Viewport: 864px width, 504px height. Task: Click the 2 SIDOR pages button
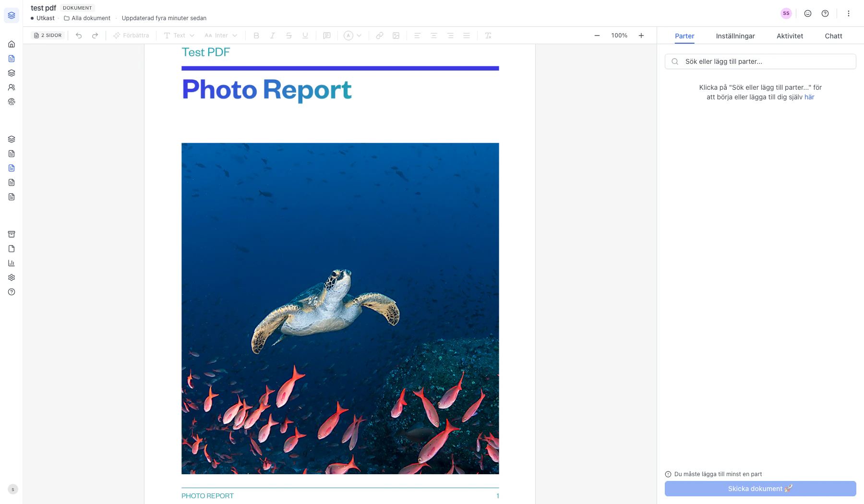[48, 36]
